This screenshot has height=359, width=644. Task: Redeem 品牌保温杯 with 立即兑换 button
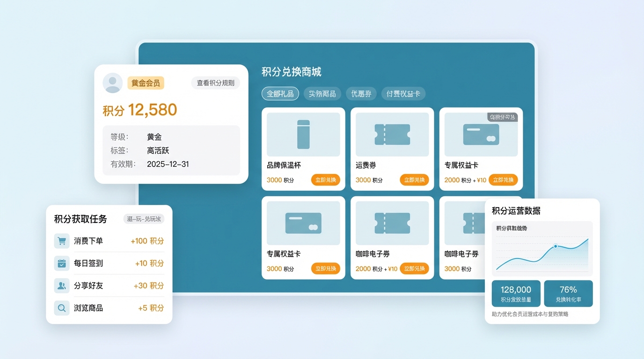[326, 180]
